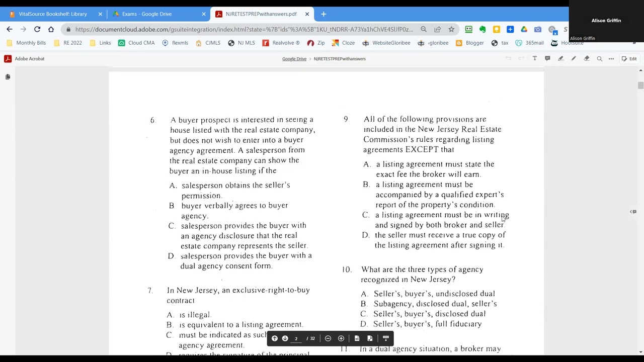The image size is (644, 362).
Task: Click the Edit button in Acrobat
Action: click(x=629, y=59)
